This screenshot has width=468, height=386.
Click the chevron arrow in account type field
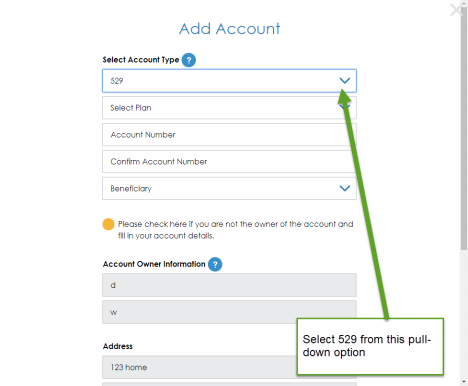pos(345,81)
